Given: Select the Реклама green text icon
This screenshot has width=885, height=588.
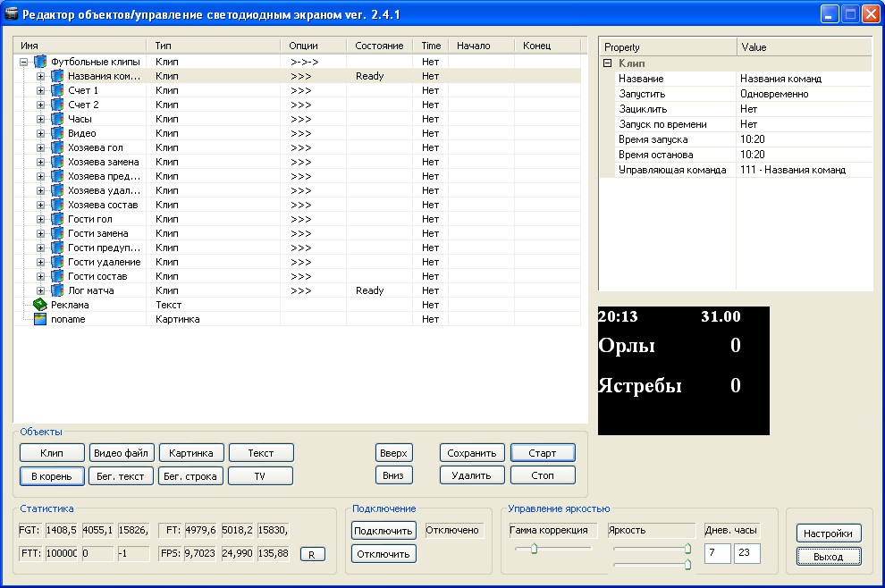Looking at the screenshot, I should pyautogui.click(x=39, y=305).
